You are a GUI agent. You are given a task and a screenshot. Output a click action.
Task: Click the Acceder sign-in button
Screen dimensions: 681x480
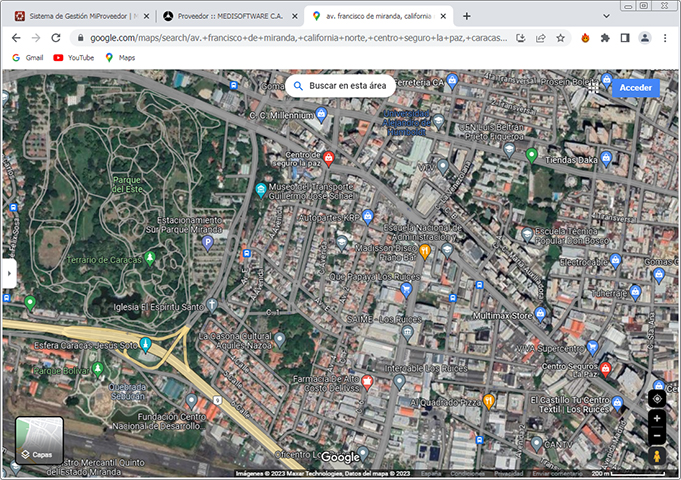click(x=635, y=88)
